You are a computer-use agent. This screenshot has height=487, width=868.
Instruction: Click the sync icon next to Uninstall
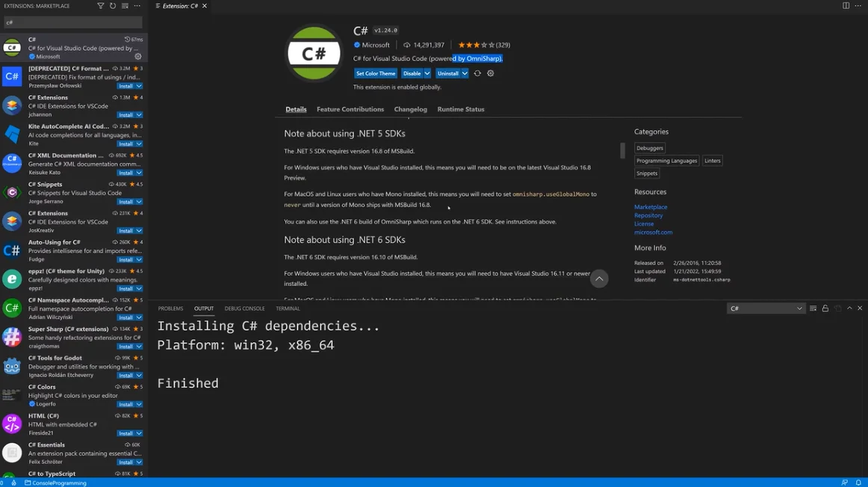click(477, 74)
